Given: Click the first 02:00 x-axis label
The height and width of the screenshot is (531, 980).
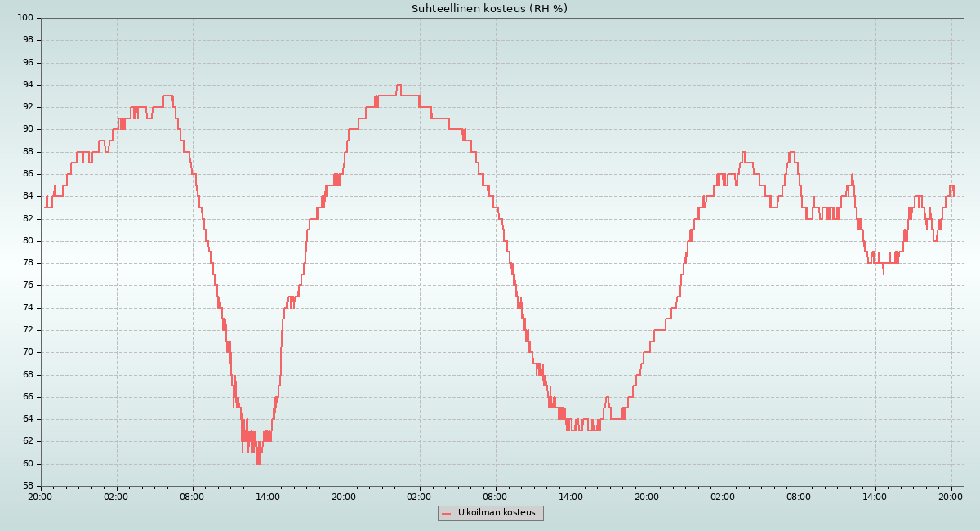Looking at the screenshot, I should [116, 496].
